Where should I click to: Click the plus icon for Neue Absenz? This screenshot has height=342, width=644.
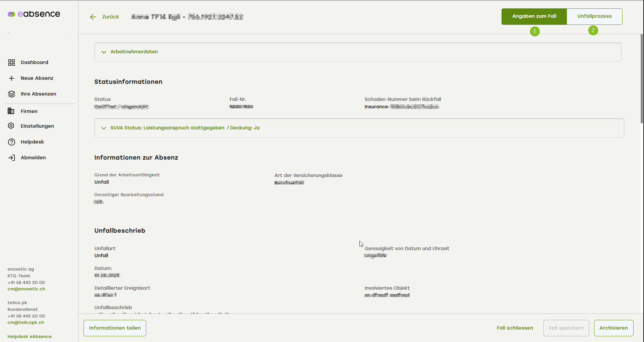tap(12, 78)
